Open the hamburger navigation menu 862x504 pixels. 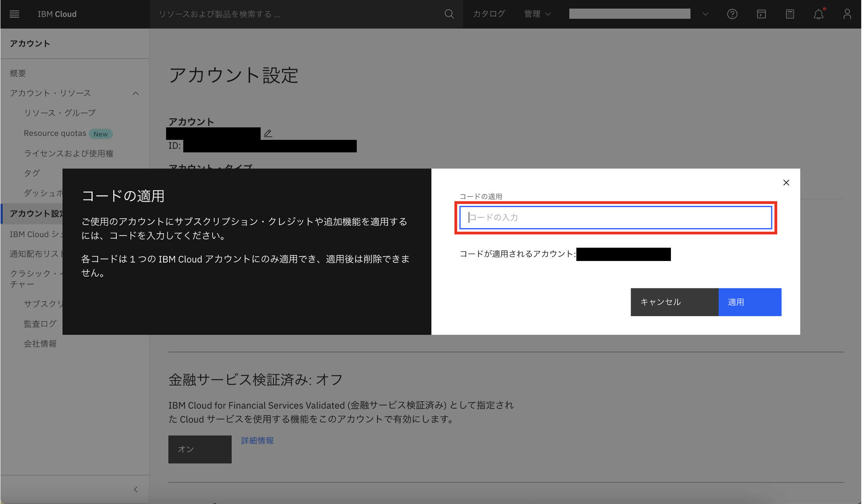coord(14,14)
